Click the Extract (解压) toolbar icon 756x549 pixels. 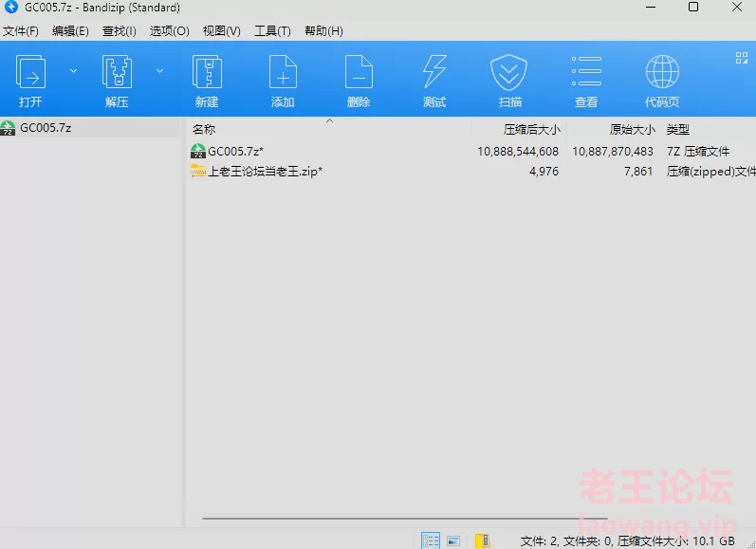coord(117,72)
